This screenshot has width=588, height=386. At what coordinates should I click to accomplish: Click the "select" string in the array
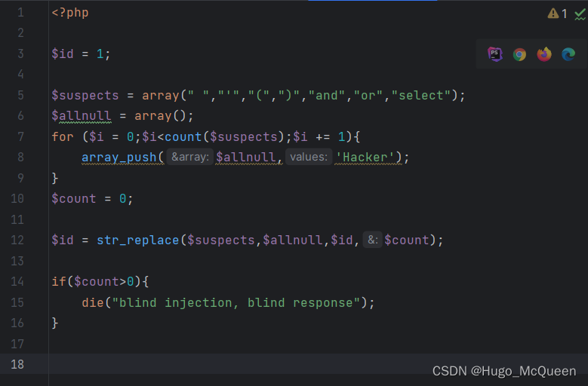(x=420, y=96)
